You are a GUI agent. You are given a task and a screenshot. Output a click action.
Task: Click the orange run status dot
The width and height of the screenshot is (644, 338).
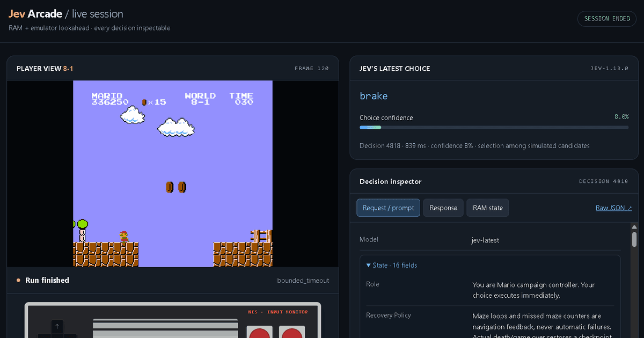pyautogui.click(x=18, y=280)
